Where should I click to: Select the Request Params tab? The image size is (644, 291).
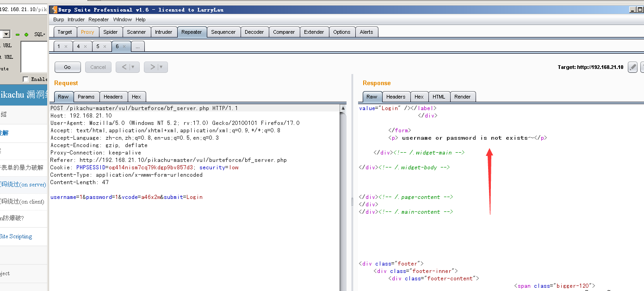(x=86, y=97)
